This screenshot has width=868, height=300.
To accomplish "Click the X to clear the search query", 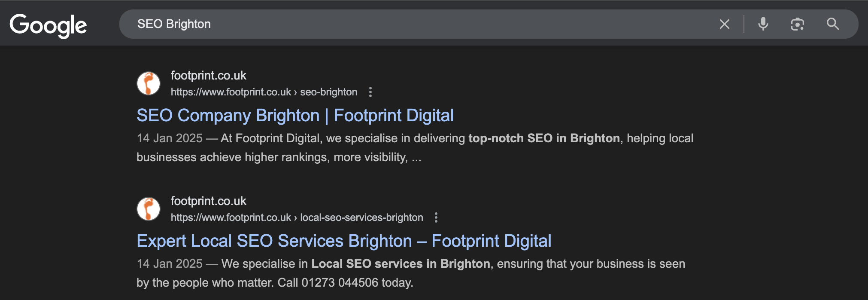I will coord(724,24).
